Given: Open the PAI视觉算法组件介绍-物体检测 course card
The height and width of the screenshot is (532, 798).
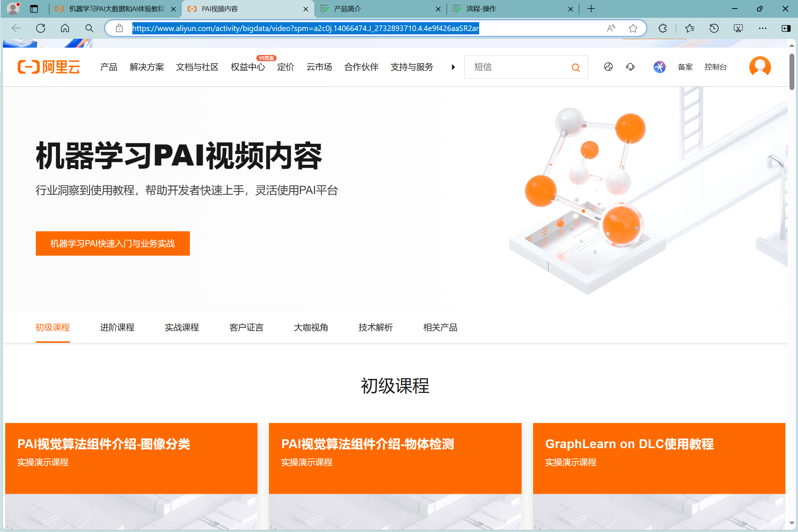Looking at the screenshot, I should pyautogui.click(x=395, y=476).
